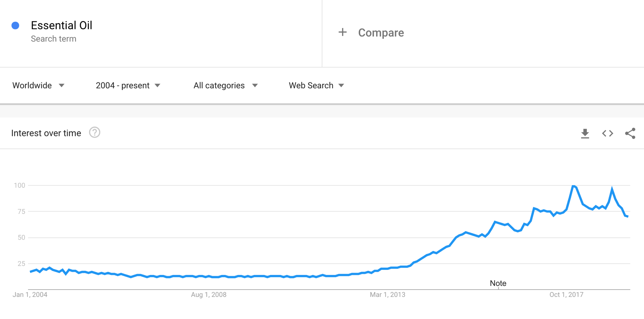
Task: Click the Interest over time heading
Action: 46,133
